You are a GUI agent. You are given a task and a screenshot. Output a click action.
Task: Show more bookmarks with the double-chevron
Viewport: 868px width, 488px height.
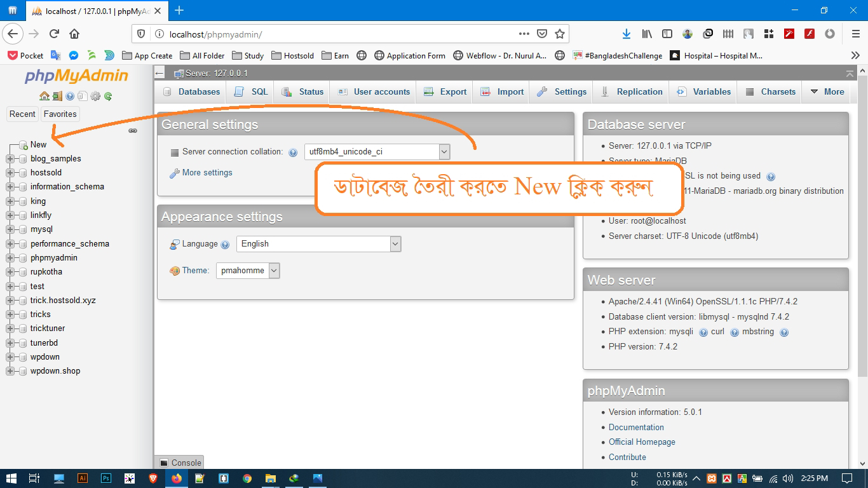click(x=855, y=55)
